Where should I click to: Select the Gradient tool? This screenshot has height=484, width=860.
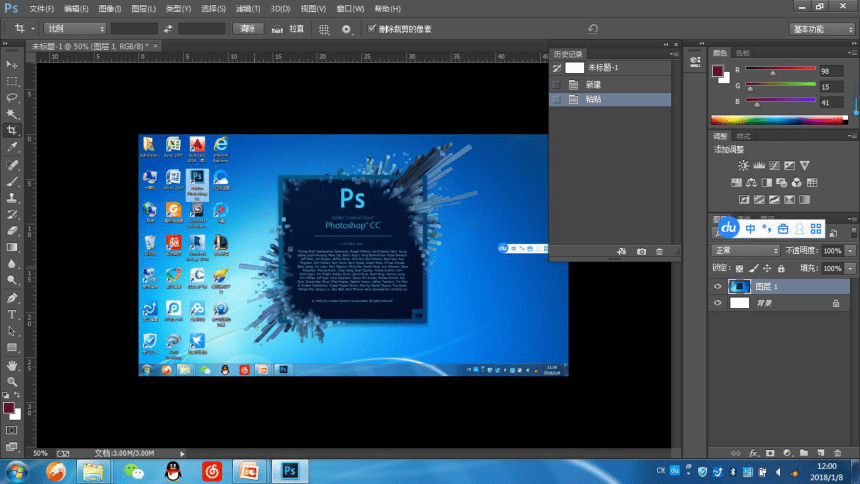(12, 247)
